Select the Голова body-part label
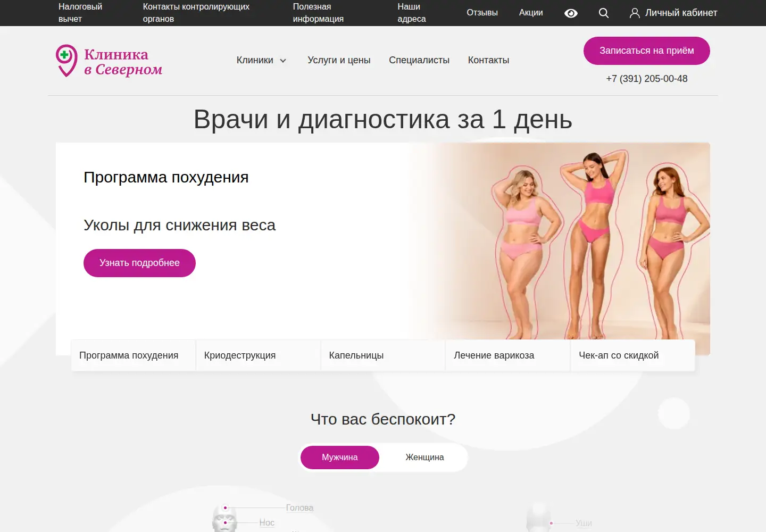Image resolution: width=766 pixels, height=532 pixels. (299, 508)
